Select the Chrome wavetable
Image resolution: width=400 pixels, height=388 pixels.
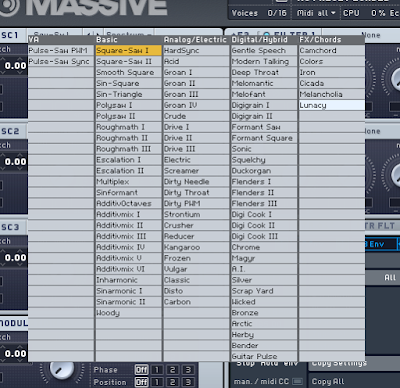coord(264,247)
